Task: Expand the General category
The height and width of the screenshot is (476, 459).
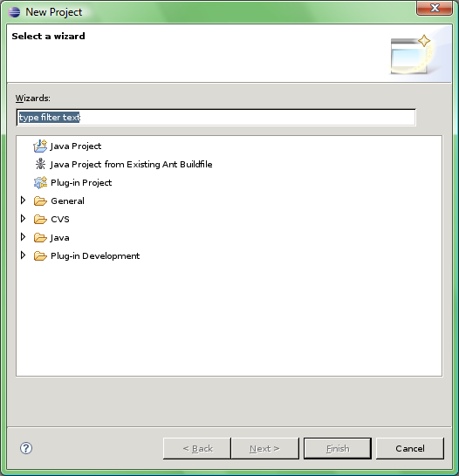Action: pos(23,201)
